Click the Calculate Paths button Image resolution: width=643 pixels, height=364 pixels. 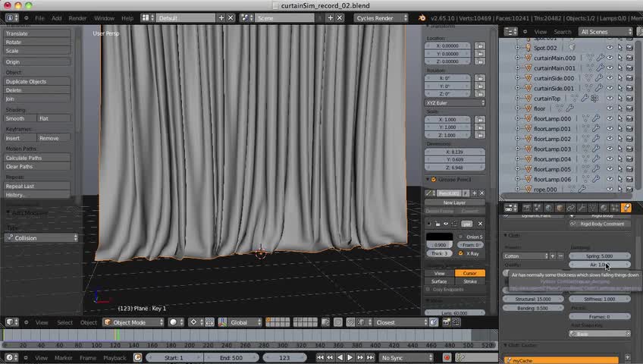[x=37, y=158]
